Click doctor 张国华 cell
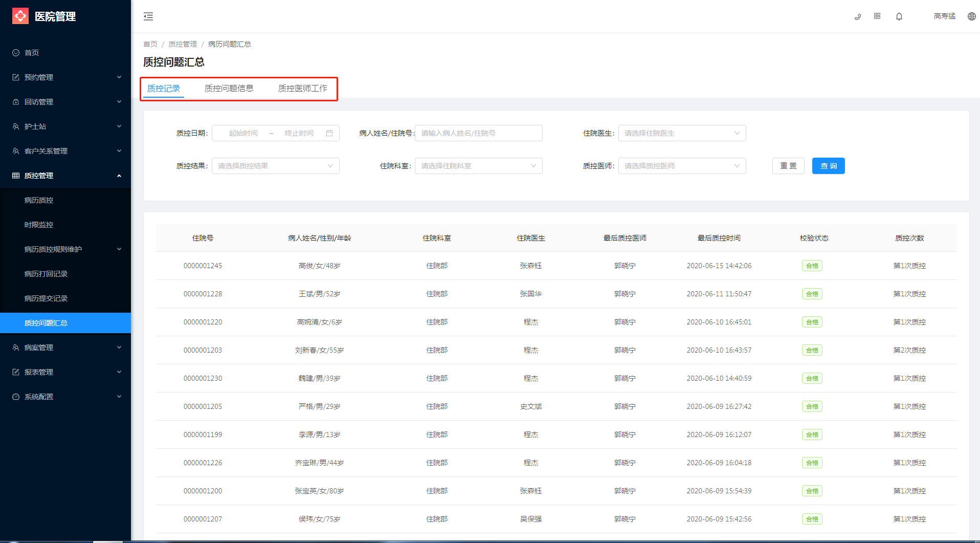 [x=531, y=294]
